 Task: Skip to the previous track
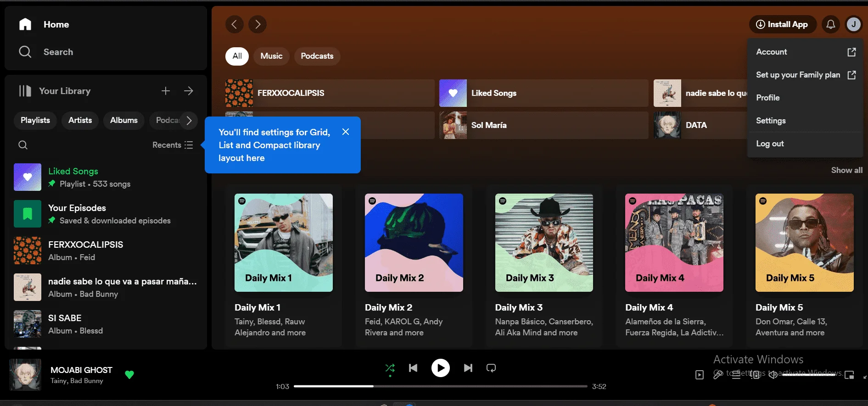(x=413, y=368)
